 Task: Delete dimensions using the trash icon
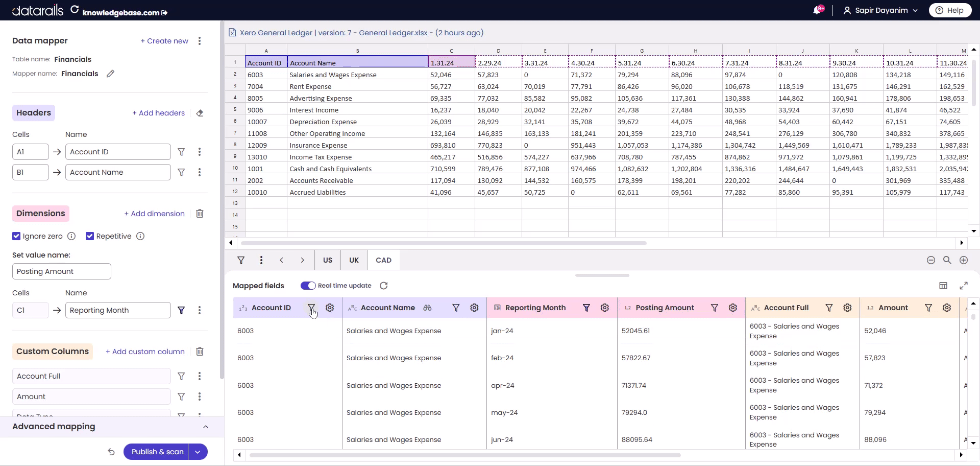point(200,214)
